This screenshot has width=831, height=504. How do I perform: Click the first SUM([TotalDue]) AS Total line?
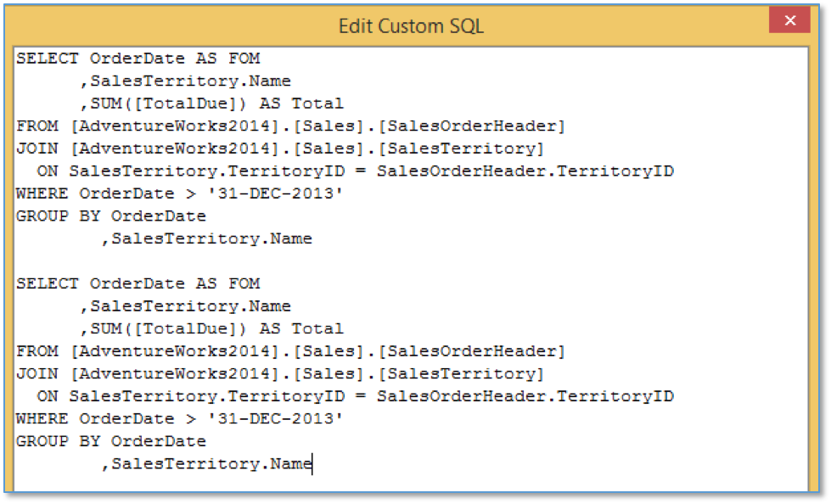(212, 104)
